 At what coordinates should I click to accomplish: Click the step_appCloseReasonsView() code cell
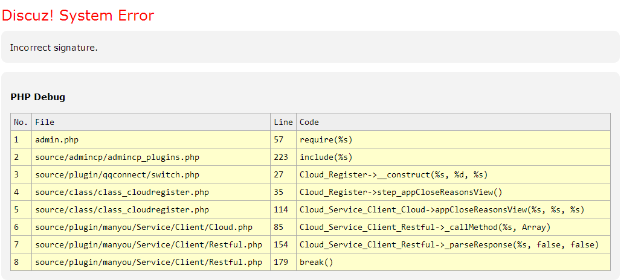(x=401, y=192)
